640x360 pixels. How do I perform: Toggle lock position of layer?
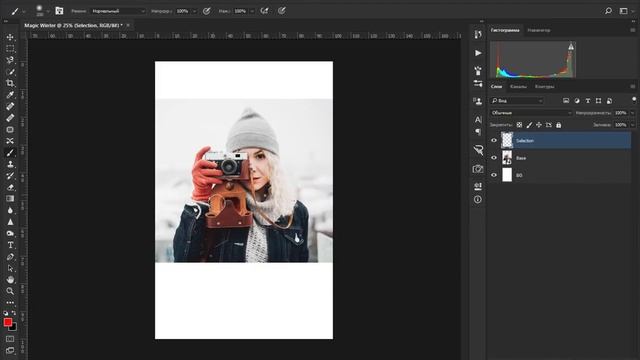pyautogui.click(x=539, y=125)
